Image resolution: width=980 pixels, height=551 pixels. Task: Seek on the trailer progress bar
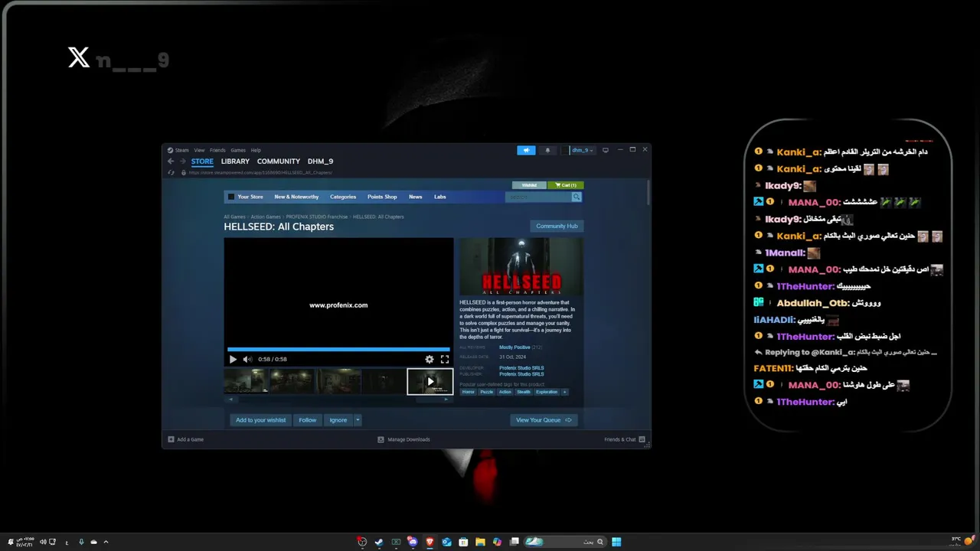coord(338,350)
